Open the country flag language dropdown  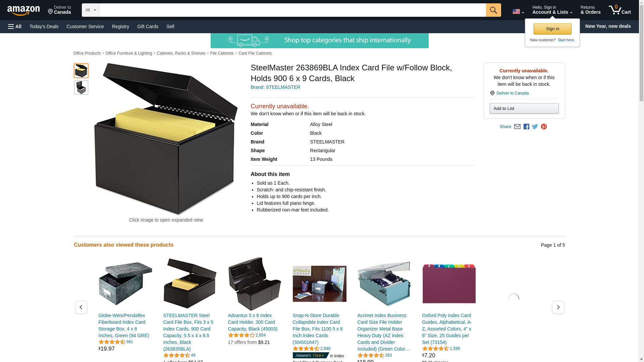[x=518, y=12]
